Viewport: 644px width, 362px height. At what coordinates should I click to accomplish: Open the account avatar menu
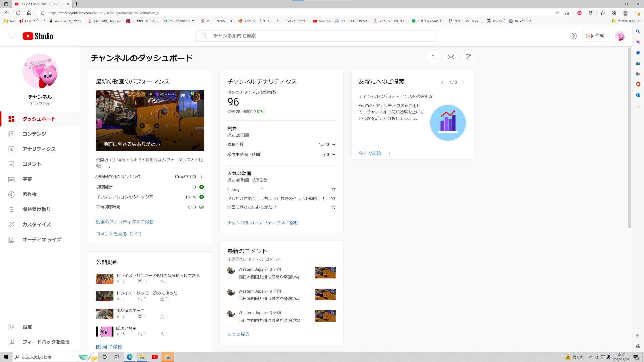pyautogui.click(x=620, y=36)
